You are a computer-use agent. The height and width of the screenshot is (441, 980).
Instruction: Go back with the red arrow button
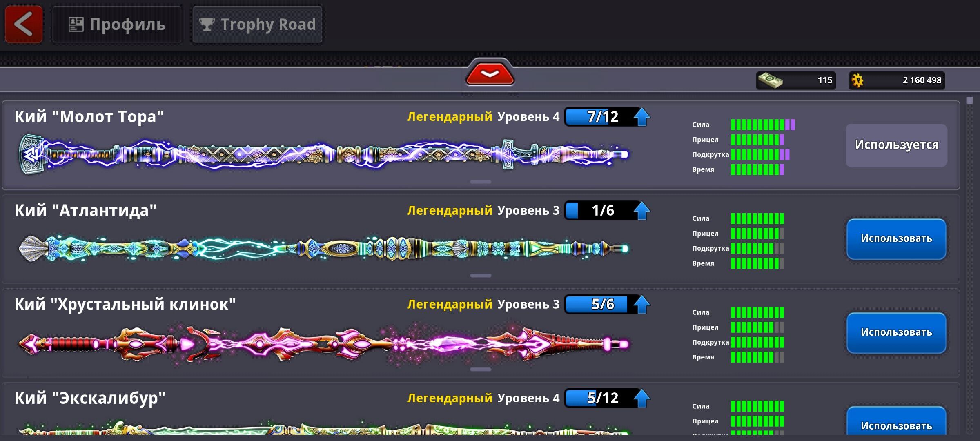coord(24,24)
